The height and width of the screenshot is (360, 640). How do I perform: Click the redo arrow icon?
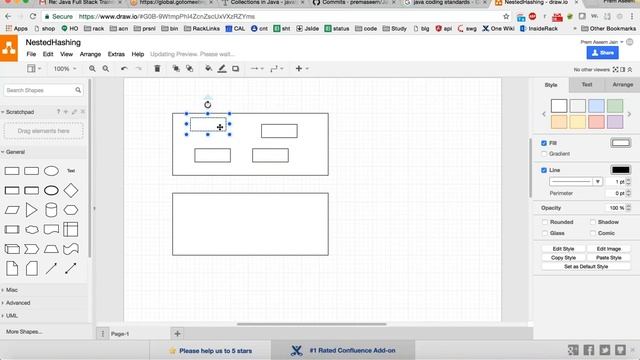pyautogui.click(x=139, y=69)
